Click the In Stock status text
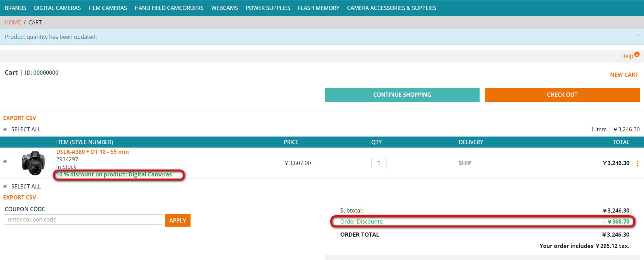The height and width of the screenshot is (260, 644). pos(66,167)
